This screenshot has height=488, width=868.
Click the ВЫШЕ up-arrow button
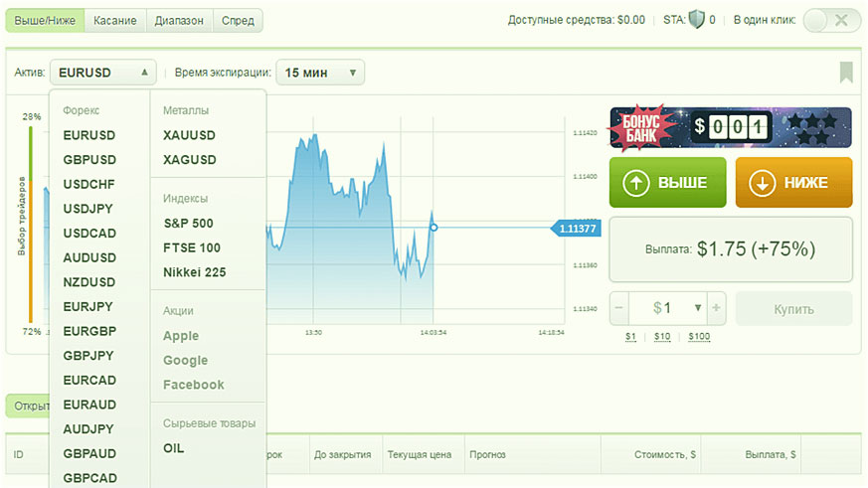point(667,183)
